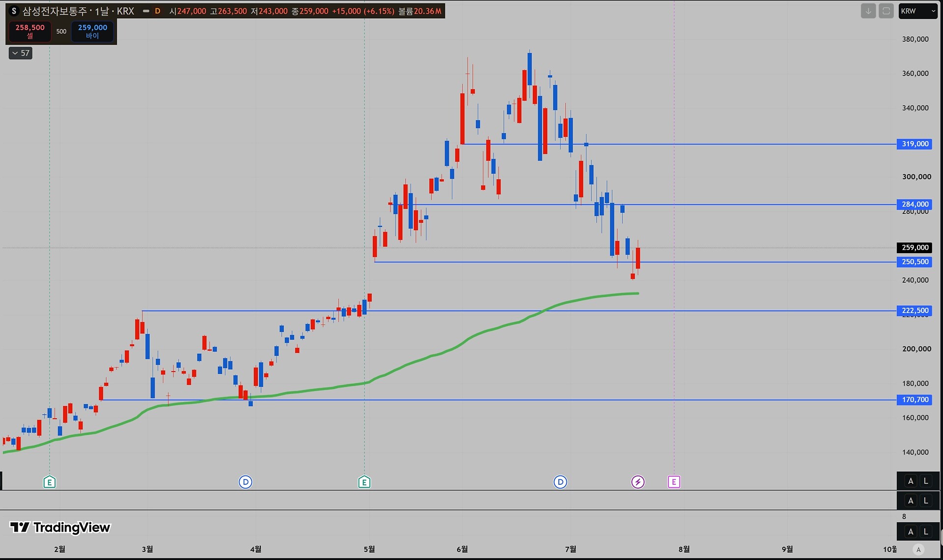
Task: Click the earnings E marker near February
Action: 50,482
